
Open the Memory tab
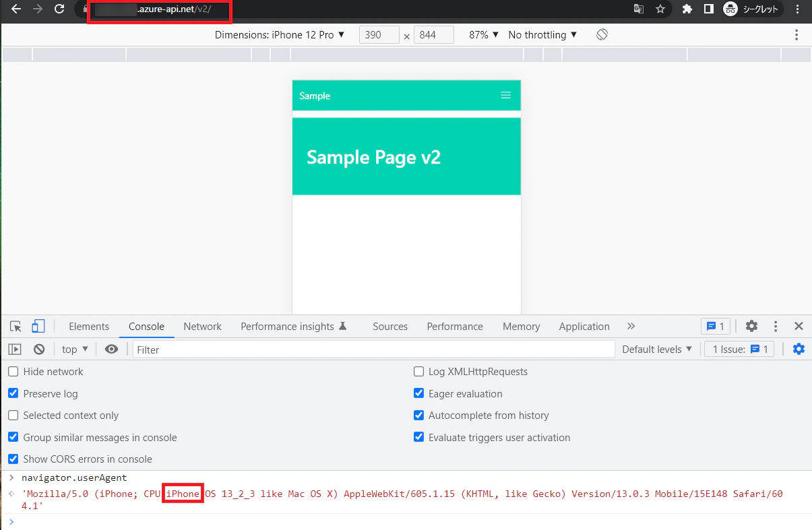click(521, 327)
